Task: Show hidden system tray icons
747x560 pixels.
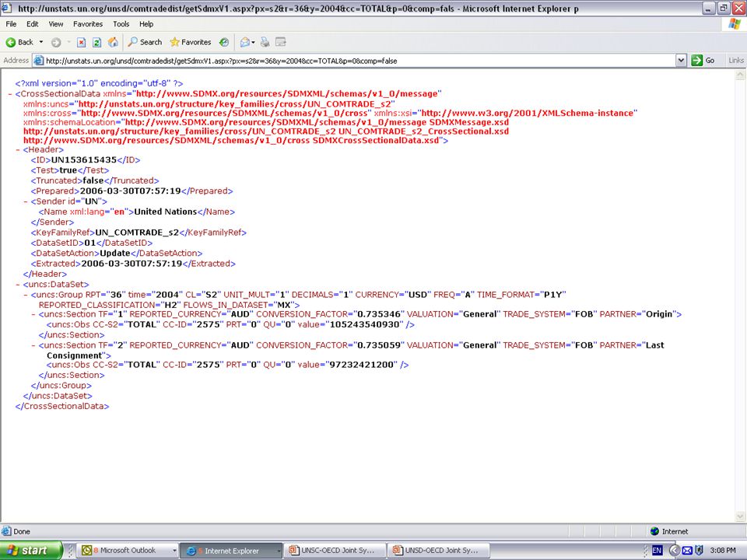Action: pos(674,551)
